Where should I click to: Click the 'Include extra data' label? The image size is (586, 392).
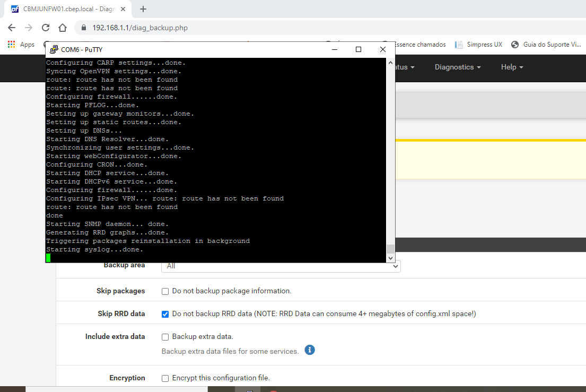click(x=115, y=336)
